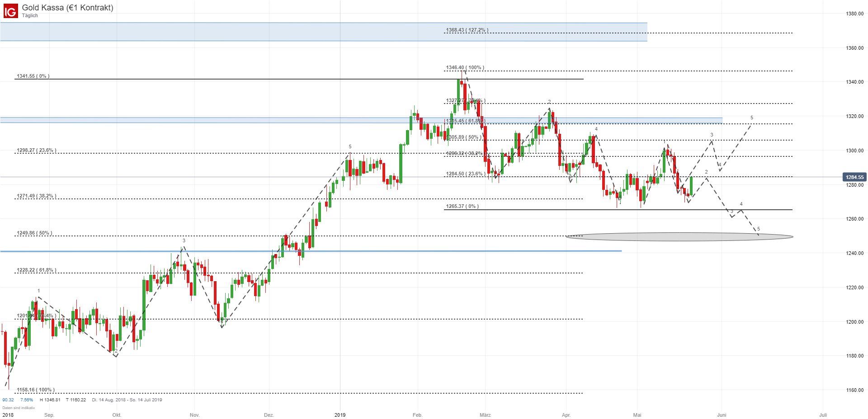
Task: Click the 'Okt.' time axis label
Action: coord(117,415)
